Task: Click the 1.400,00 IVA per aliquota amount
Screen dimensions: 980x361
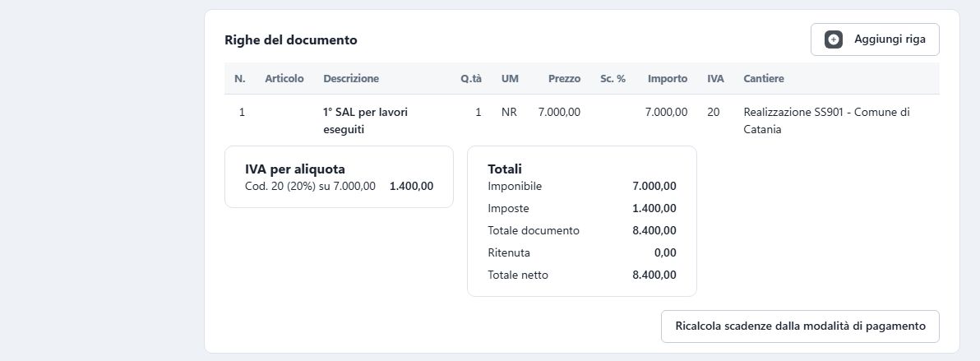Action: 411,186
